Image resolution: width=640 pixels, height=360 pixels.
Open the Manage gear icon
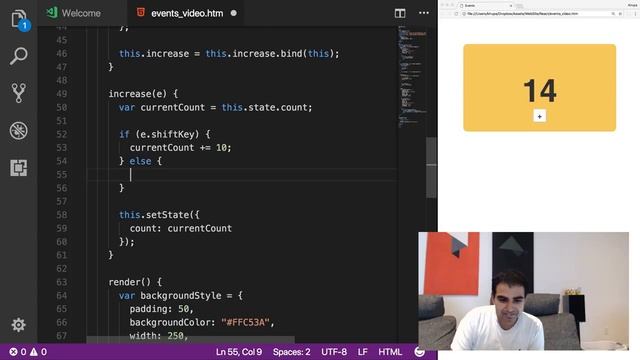pos(18,325)
